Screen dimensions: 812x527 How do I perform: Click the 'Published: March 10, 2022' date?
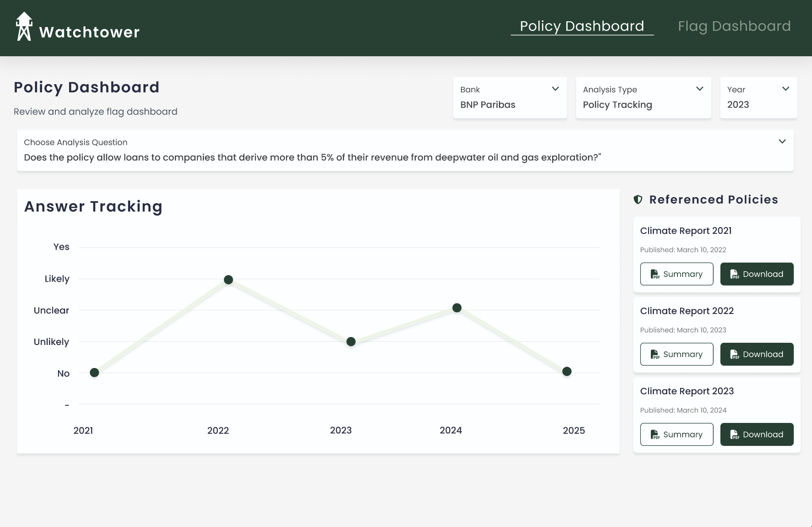683,250
